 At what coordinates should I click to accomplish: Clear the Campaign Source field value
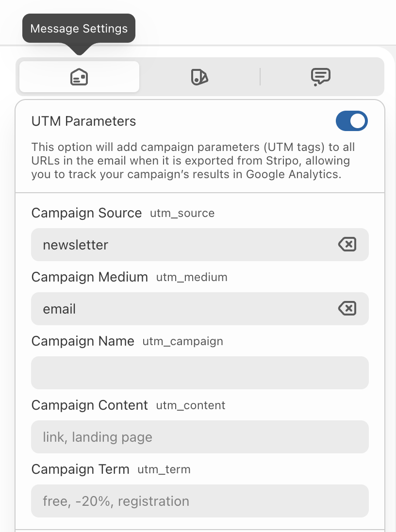[347, 245]
